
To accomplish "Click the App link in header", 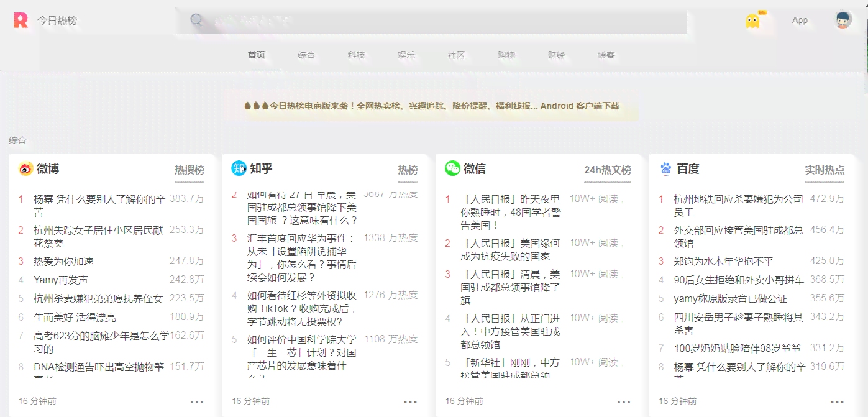I will point(800,21).
